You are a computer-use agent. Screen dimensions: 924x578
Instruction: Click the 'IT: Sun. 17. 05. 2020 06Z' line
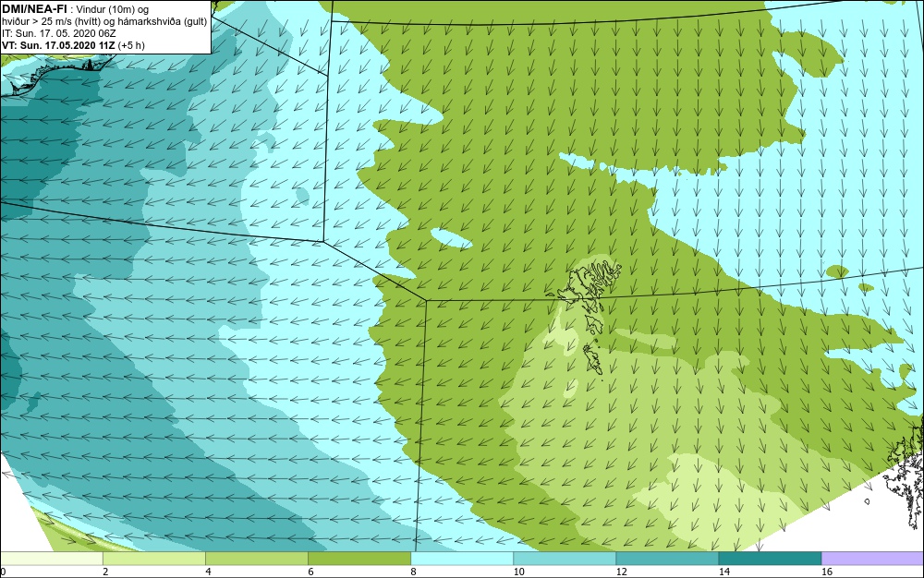(x=59, y=33)
